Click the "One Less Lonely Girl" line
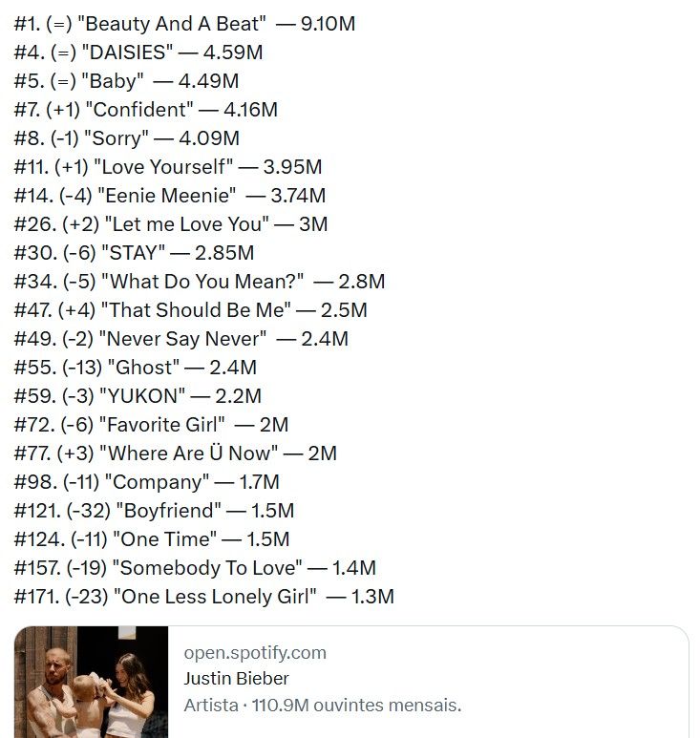 (204, 597)
